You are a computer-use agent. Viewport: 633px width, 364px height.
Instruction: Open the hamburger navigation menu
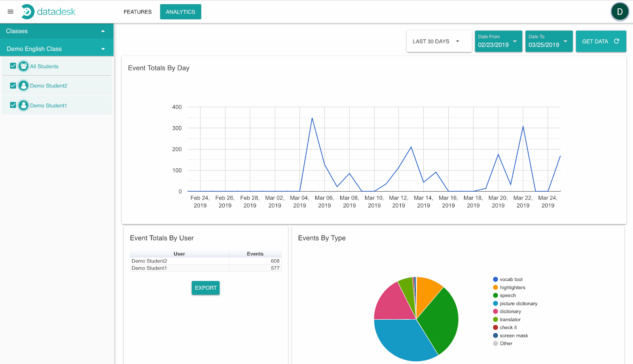11,12
